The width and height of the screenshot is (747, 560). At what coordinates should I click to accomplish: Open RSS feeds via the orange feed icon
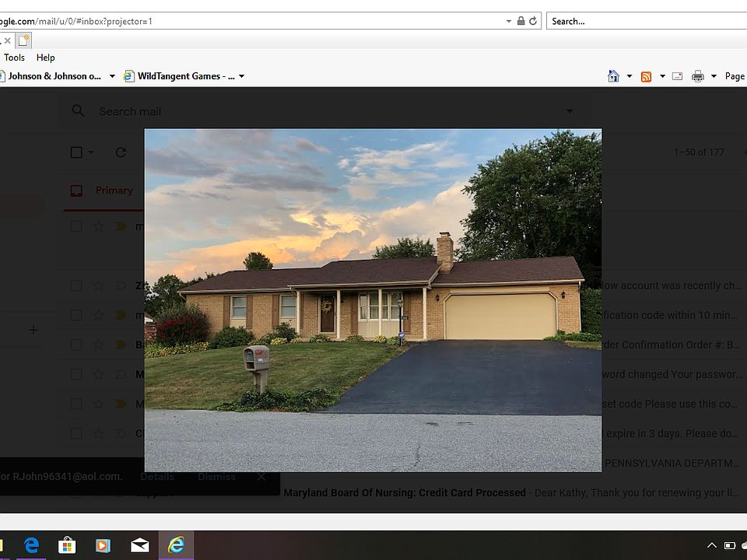pos(646,75)
